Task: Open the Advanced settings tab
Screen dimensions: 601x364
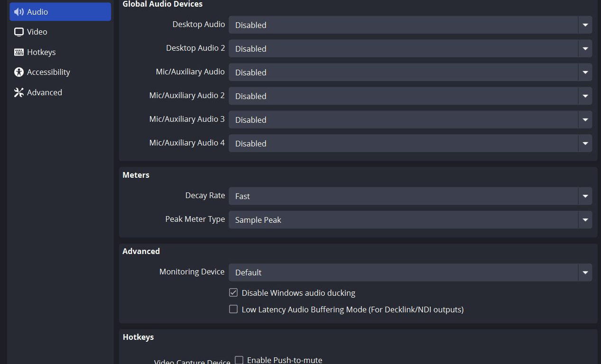Action: click(x=44, y=92)
